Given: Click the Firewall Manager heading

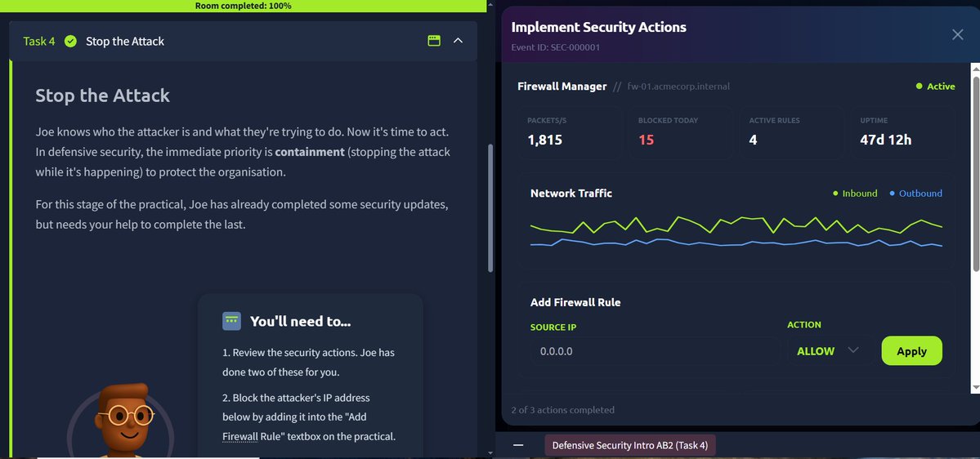Looking at the screenshot, I should [x=562, y=87].
